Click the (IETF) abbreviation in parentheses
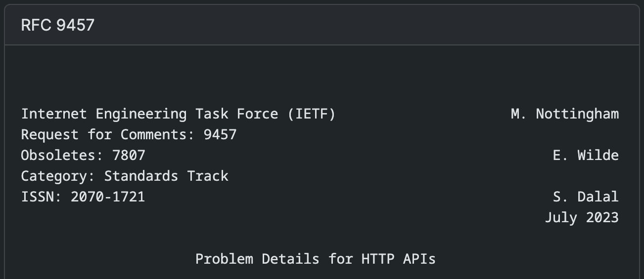Viewport: 644px width, 279px height. point(311,114)
